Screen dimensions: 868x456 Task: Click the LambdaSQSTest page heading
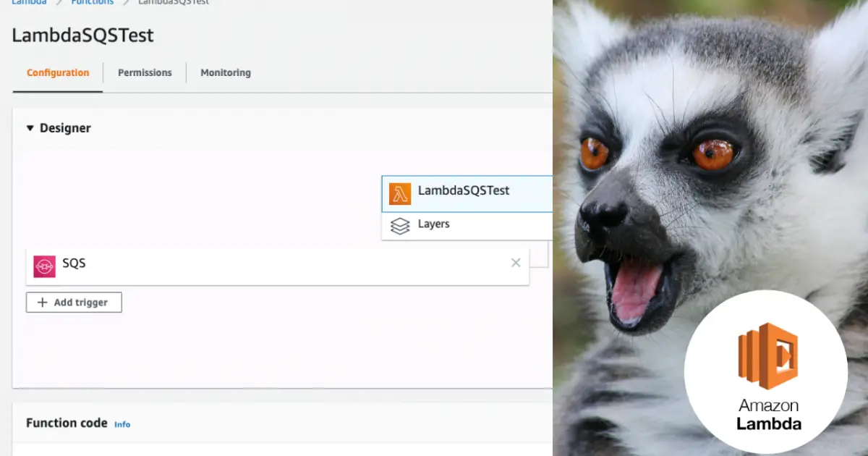point(82,35)
